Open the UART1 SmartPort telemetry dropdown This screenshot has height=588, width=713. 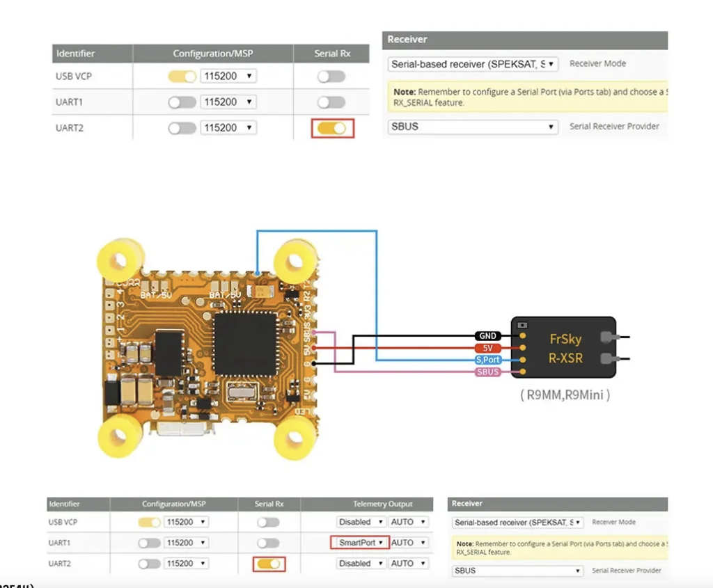coord(358,543)
